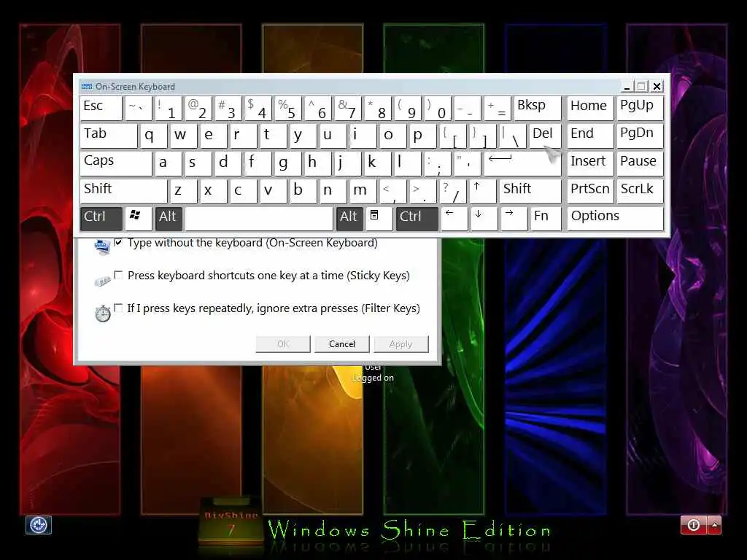Click the PgUp key
747x560 pixels.
pos(640,108)
